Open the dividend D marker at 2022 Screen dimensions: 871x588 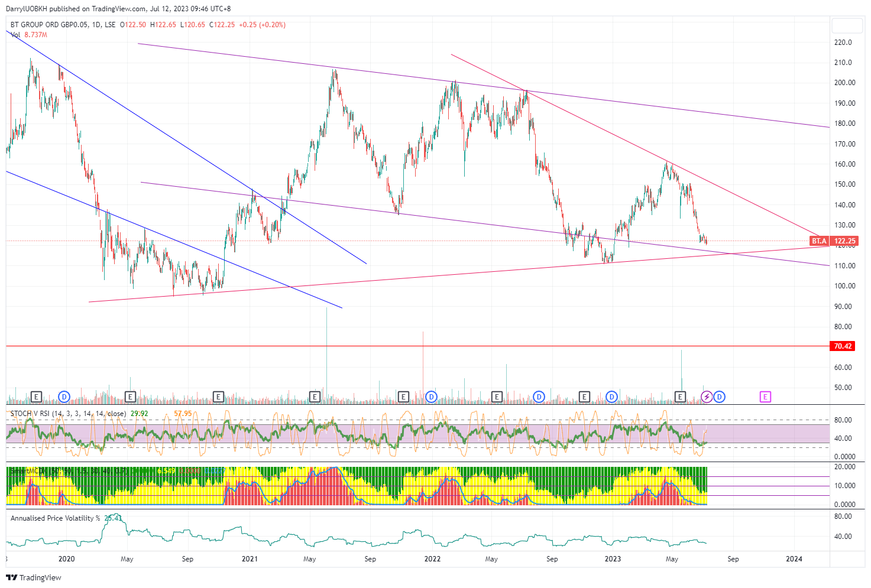tap(431, 397)
